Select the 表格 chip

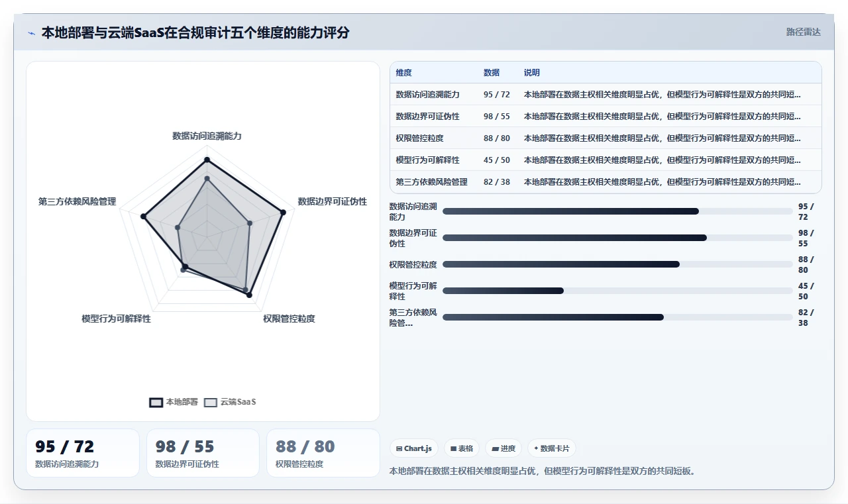point(462,448)
